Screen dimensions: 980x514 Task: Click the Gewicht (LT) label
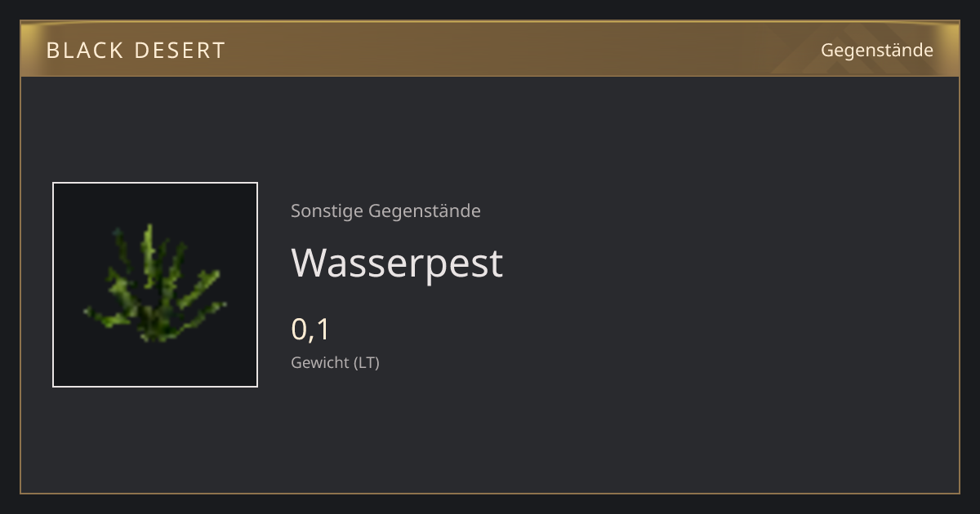coord(335,362)
